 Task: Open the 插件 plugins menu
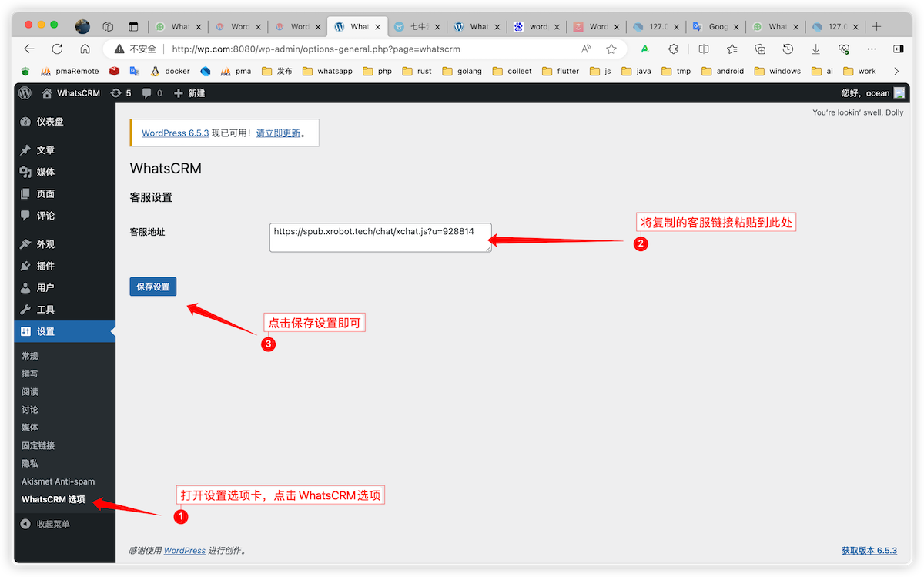click(65, 266)
